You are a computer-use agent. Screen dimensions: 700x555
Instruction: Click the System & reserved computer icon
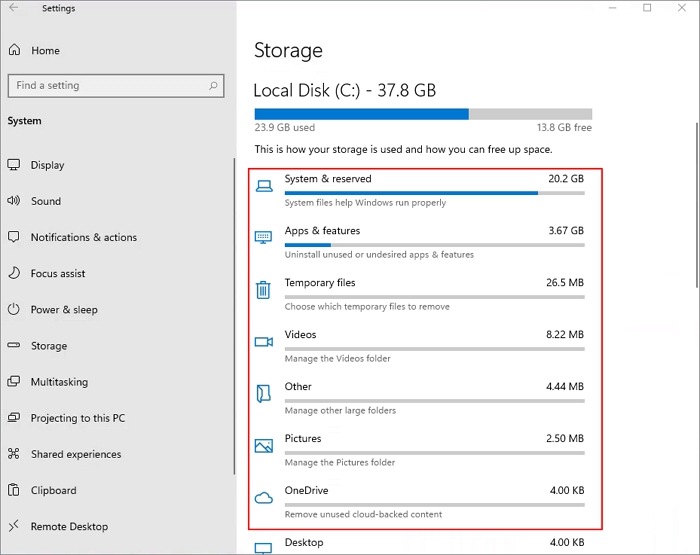tap(263, 186)
